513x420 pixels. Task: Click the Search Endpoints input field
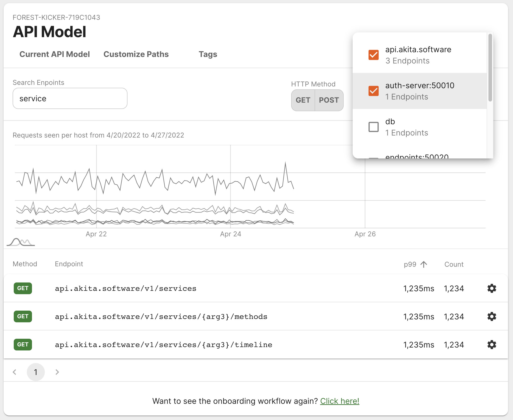[70, 98]
